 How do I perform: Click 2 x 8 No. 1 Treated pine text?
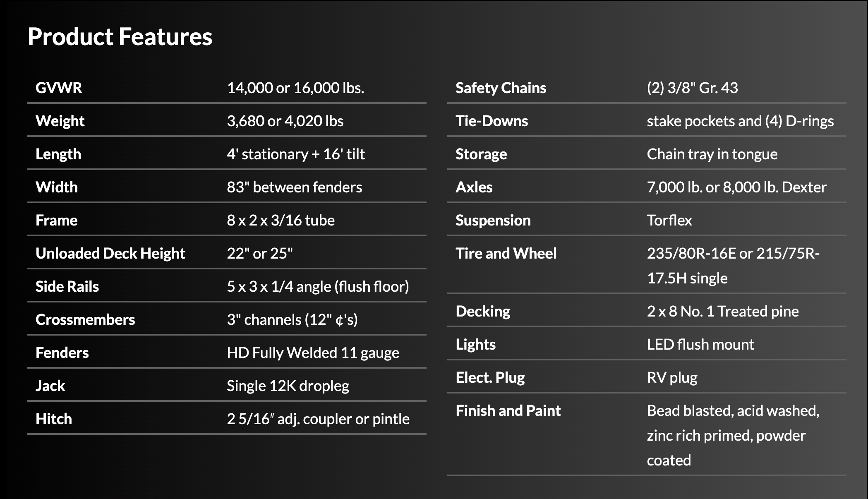tap(723, 311)
